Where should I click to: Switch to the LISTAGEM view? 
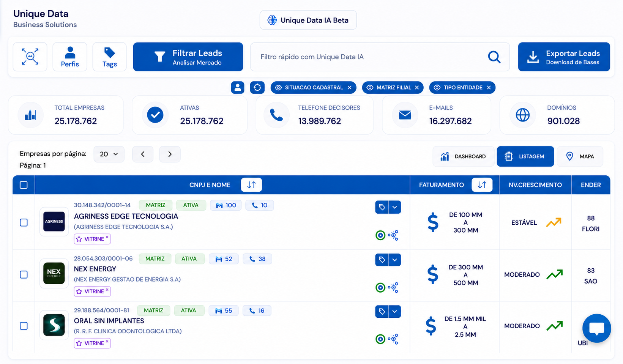pyautogui.click(x=525, y=156)
